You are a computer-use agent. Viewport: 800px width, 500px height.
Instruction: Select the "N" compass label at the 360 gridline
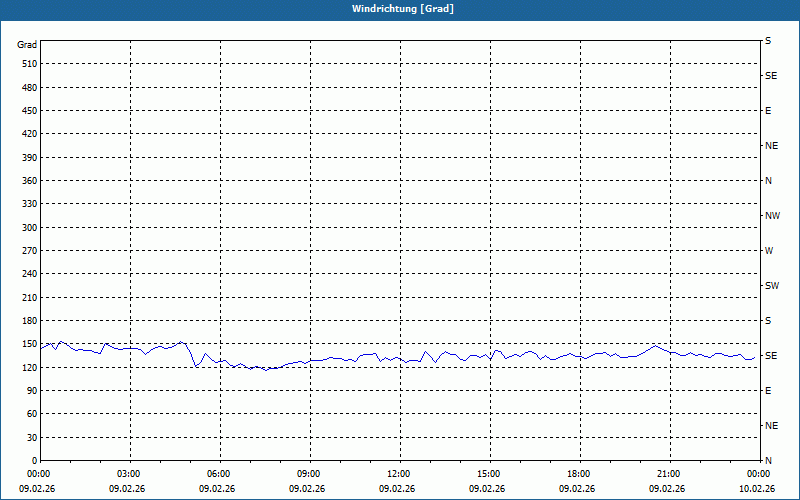[x=768, y=181]
